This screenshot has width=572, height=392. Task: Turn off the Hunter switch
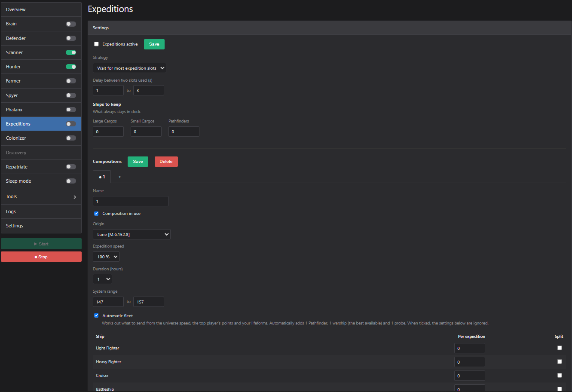[x=71, y=67]
